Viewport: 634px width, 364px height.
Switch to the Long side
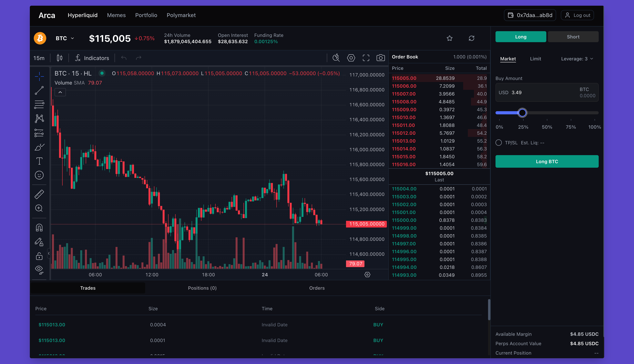(x=521, y=37)
